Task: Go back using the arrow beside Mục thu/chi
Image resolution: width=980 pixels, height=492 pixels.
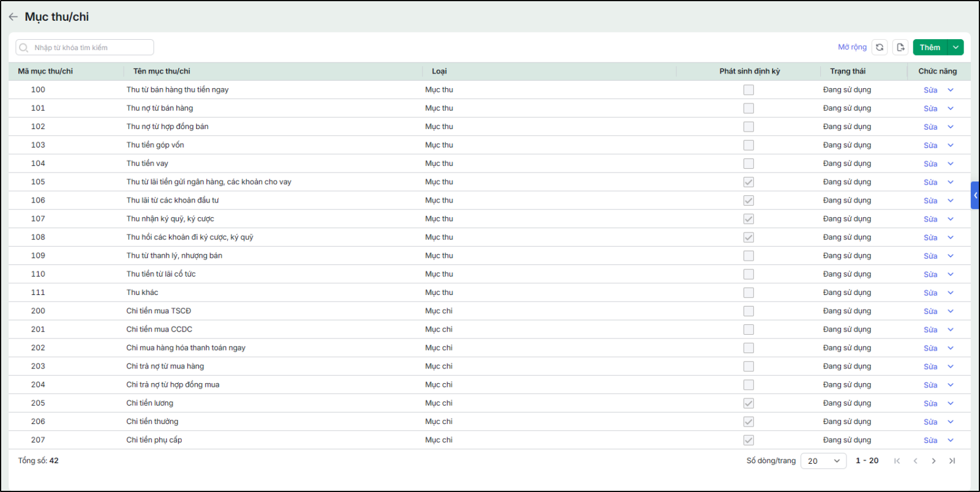Action: pyautogui.click(x=13, y=17)
